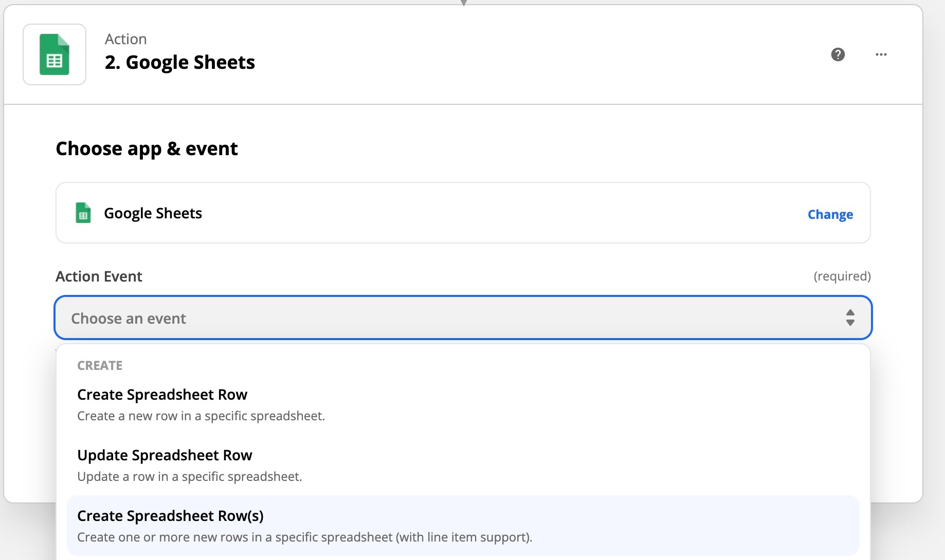This screenshot has height=560, width=945.
Task: Click 'Create a new row in a specific spreadsheet.'
Action: 201,416
